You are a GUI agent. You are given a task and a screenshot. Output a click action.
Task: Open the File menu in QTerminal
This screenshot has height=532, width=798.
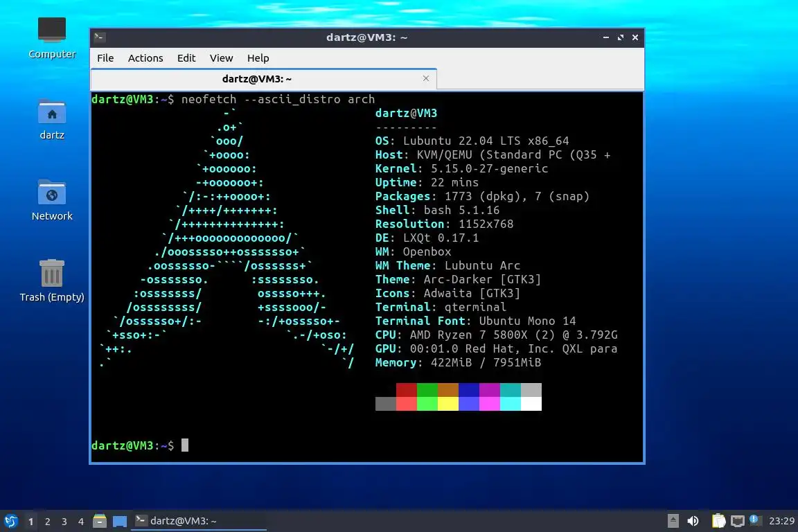(x=105, y=58)
